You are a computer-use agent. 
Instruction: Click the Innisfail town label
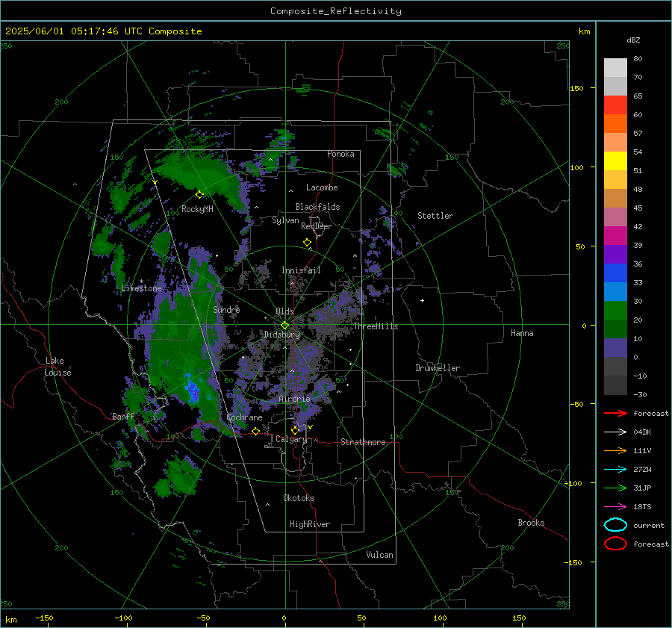tap(301, 270)
